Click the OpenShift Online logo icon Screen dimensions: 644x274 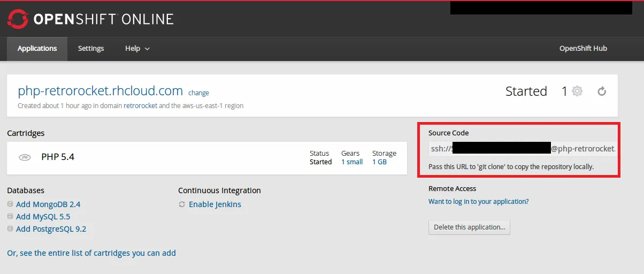[17, 19]
